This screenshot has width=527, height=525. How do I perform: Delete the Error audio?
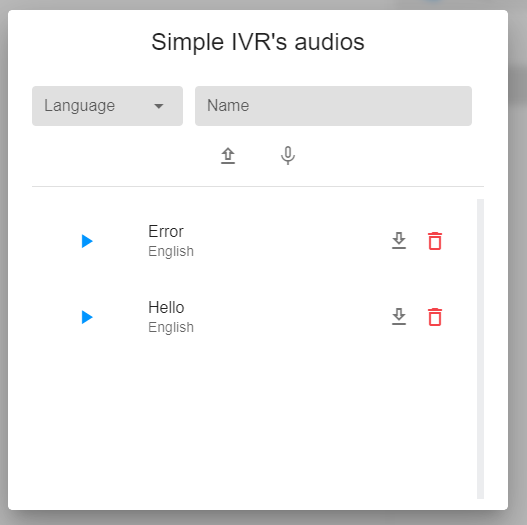435,241
